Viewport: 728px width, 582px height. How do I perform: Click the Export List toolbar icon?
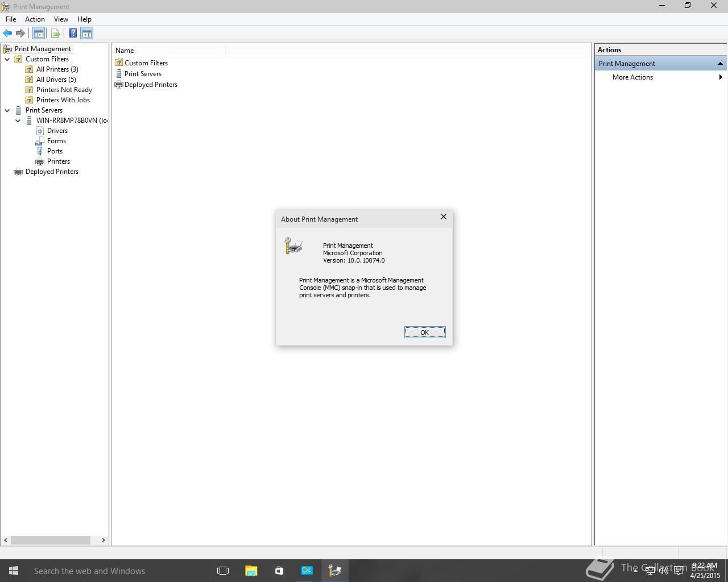pyautogui.click(x=56, y=33)
